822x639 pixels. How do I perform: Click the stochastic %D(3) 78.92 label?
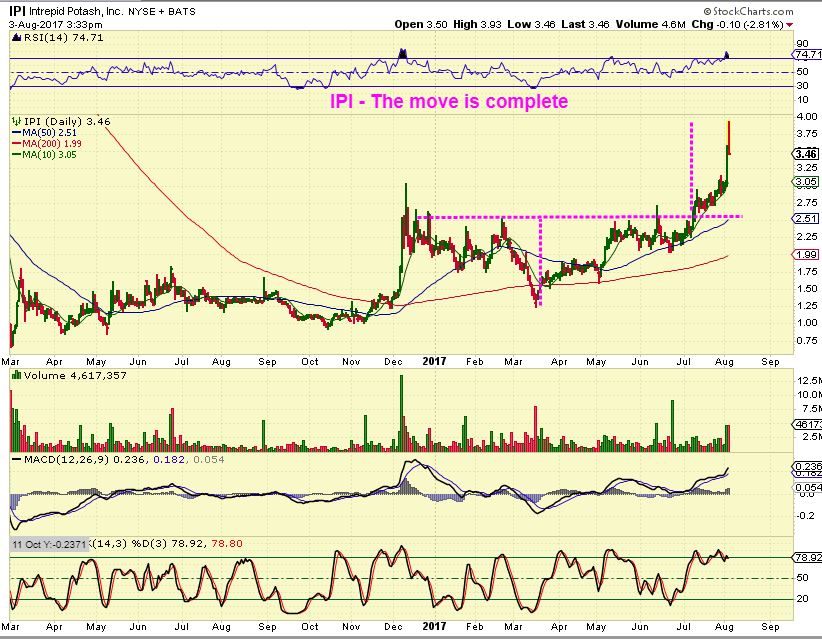(x=167, y=544)
